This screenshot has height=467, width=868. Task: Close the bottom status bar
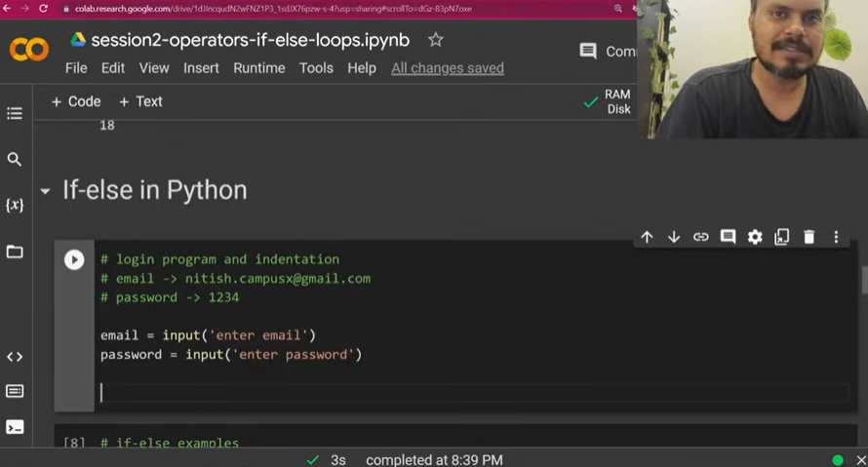click(861, 460)
